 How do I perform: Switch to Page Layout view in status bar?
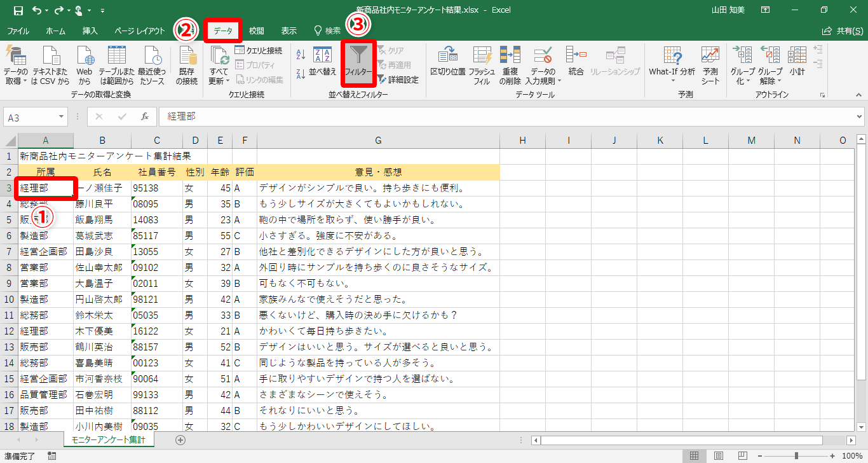point(718,456)
